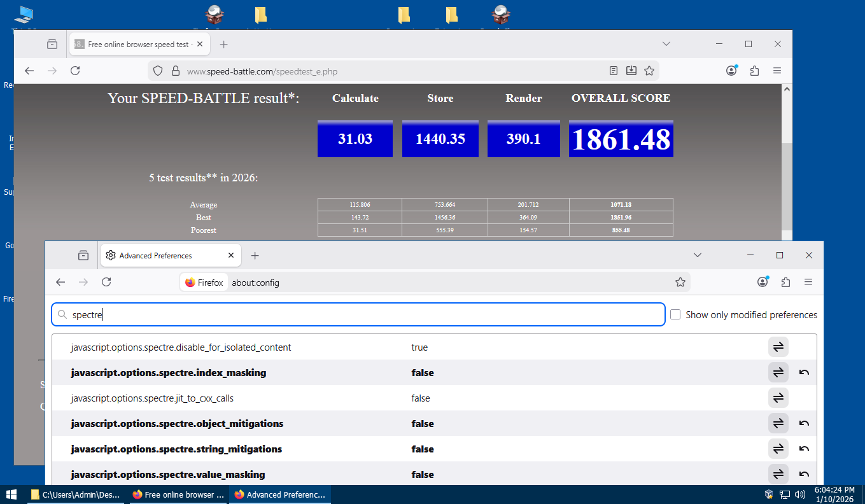Image resolution: width=865 pixels, height=504 pixels.
Task: Open new tab in Advanced Preferences window
Action: pyautogui.click(x=255, y=255)
